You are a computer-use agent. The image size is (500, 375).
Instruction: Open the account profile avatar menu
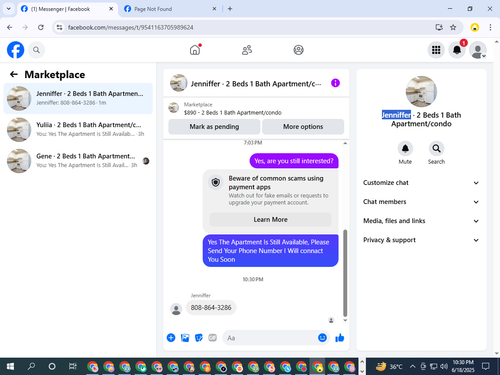478,50
